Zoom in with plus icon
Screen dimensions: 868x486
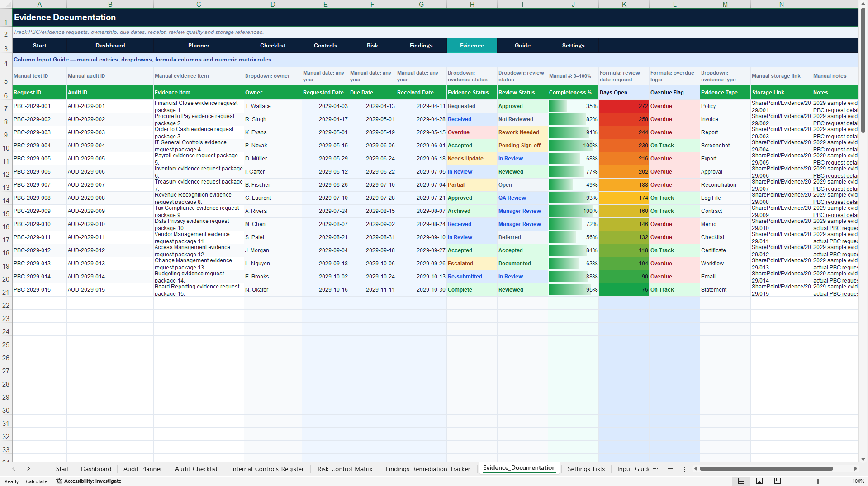[844, 481]
